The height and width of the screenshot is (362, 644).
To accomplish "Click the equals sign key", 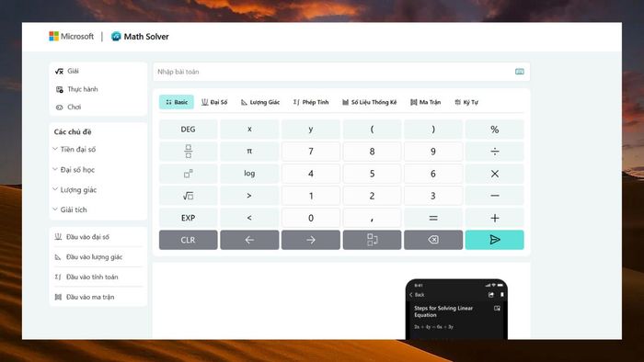I will pos(433,218).
